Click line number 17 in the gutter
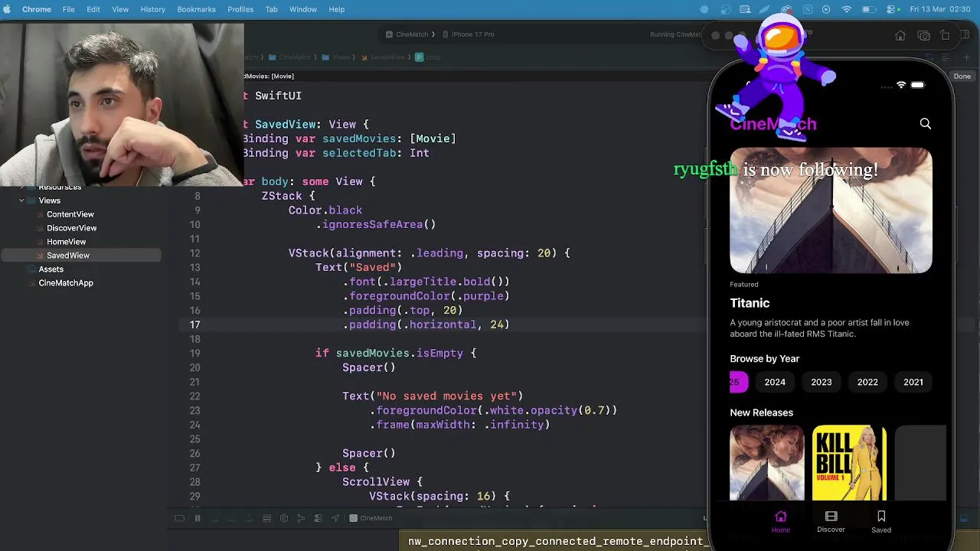The height and width of the screenshot is (551, 980). [194, 324]
